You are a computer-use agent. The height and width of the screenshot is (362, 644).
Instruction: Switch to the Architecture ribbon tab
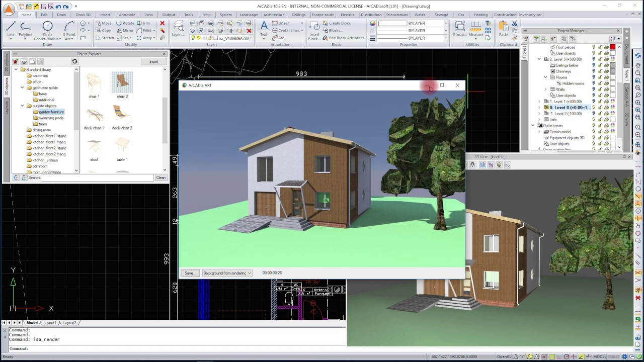(x=274, y=15)
